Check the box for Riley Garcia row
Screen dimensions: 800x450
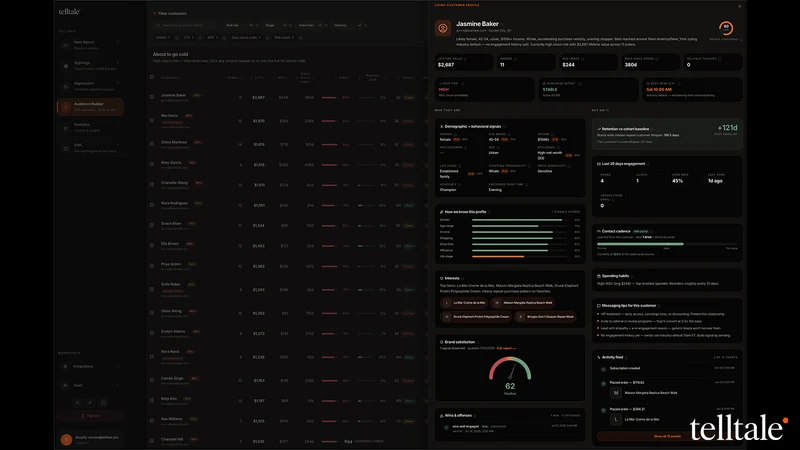[152, 164]
